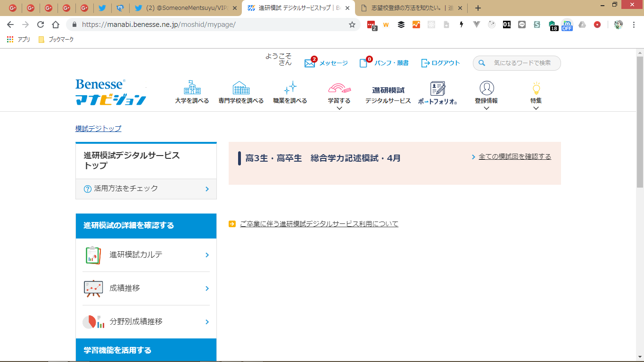Viewport: 644px width, 362px height.
Task: Open 全ての模試回を確認する link
Action: [514, 156]
